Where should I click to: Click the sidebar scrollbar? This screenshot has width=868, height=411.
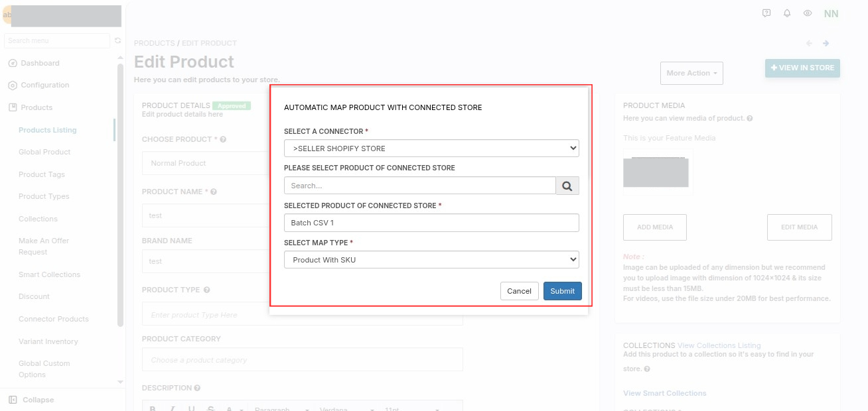(x=120, y=195)
